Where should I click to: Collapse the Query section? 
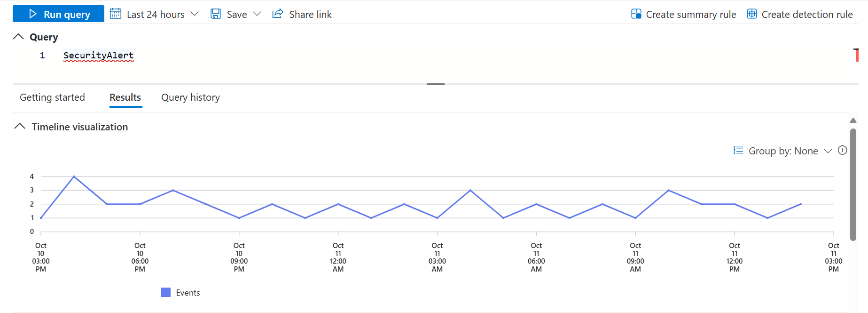click(18, 37)
